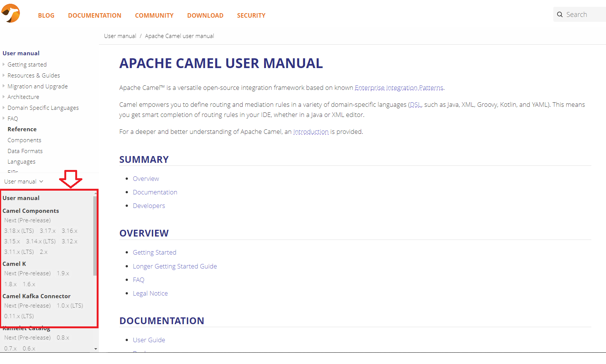Click the Camel Kafka Connector heading

[36, 296]
